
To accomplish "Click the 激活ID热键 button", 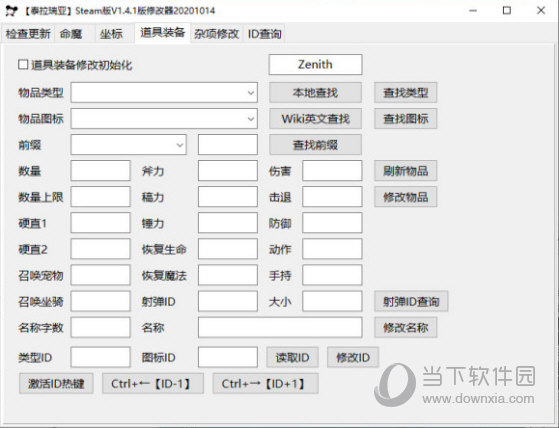I will pyautogui.click(x=56, y=383).
